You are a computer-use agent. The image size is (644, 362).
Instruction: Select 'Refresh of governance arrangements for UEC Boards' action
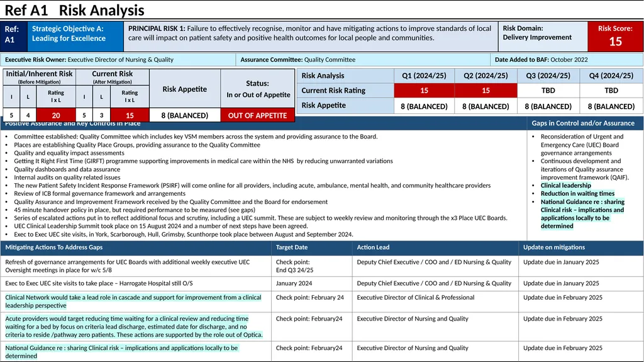(x=127, y=266)
